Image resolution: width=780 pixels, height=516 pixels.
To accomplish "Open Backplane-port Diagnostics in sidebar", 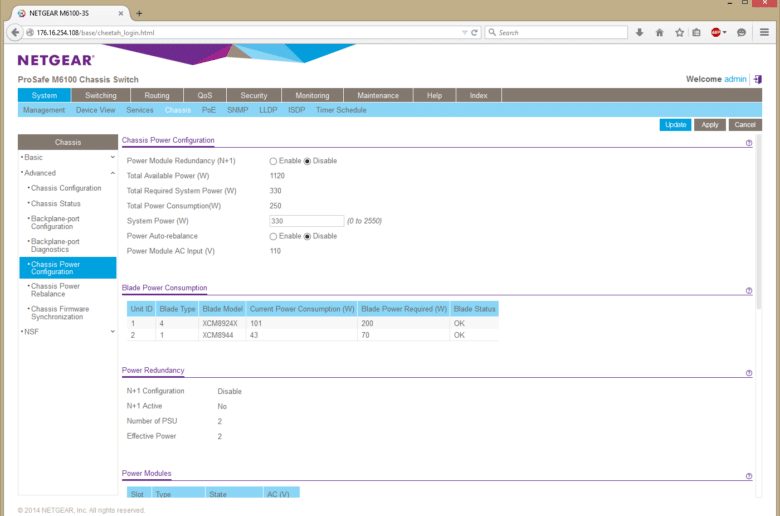I will click(x=55, y=245).
